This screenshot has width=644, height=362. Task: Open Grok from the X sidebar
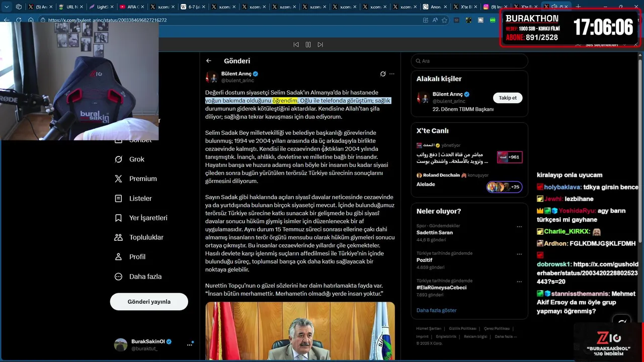[x=130, y=159]
